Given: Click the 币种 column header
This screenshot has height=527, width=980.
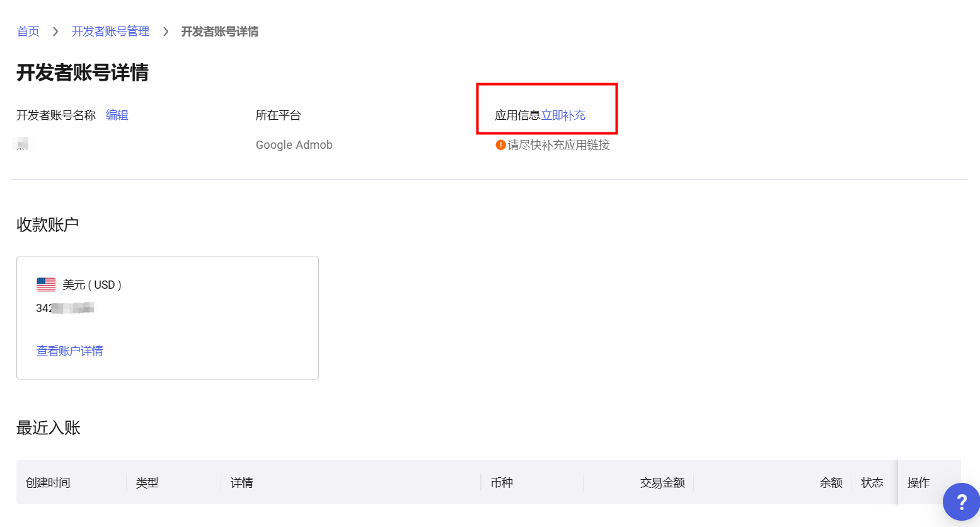Looking at the screenshot, I should [502, 483].
